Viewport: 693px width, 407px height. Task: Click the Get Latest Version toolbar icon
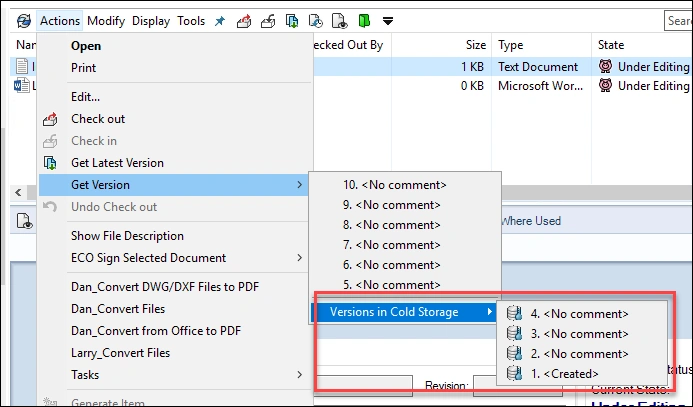coord(291,21)
